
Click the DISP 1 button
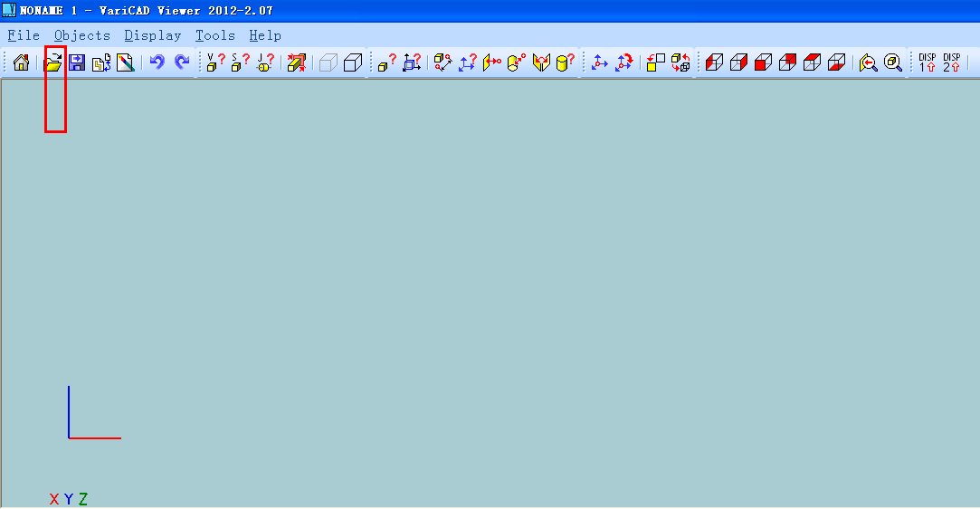[x=927, y=62]
